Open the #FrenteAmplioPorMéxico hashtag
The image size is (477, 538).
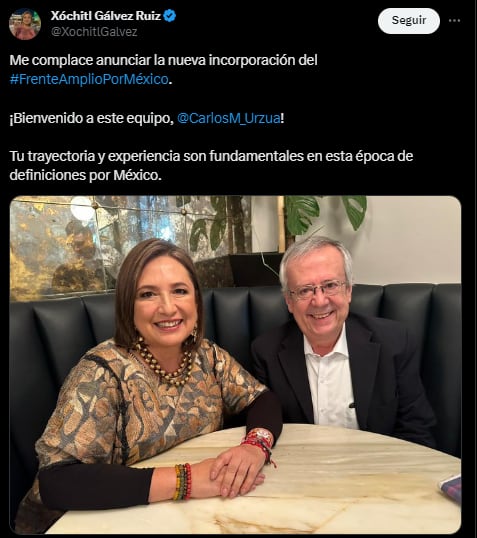89,79
